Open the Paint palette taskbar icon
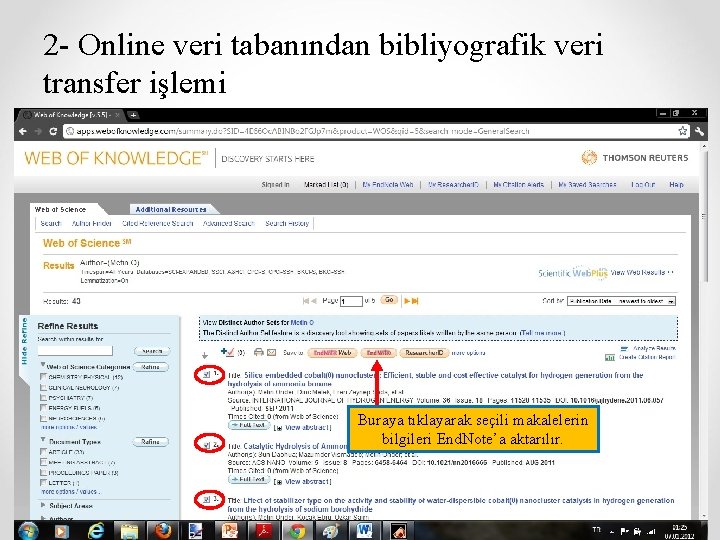 (331, 531)
